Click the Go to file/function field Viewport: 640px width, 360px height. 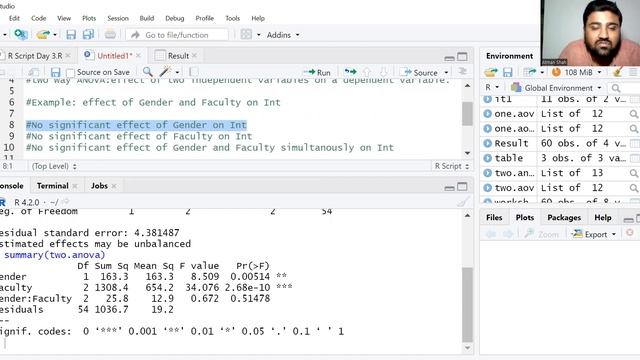point(177,35)
